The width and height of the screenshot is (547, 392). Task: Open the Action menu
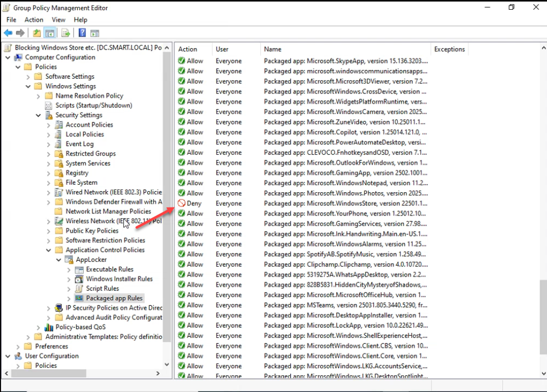(34, 20)
